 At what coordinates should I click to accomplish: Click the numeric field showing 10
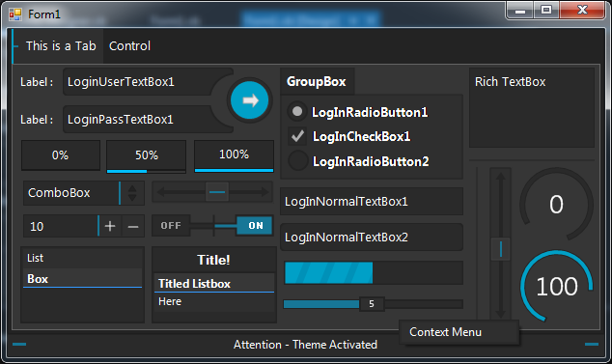point(61,226)
